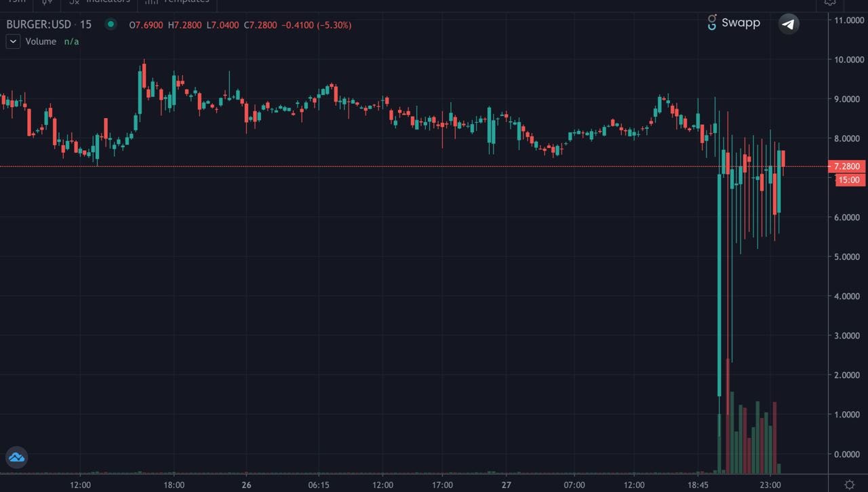
Task: Click the 18:45 time axis label
Action: [698, 485]
